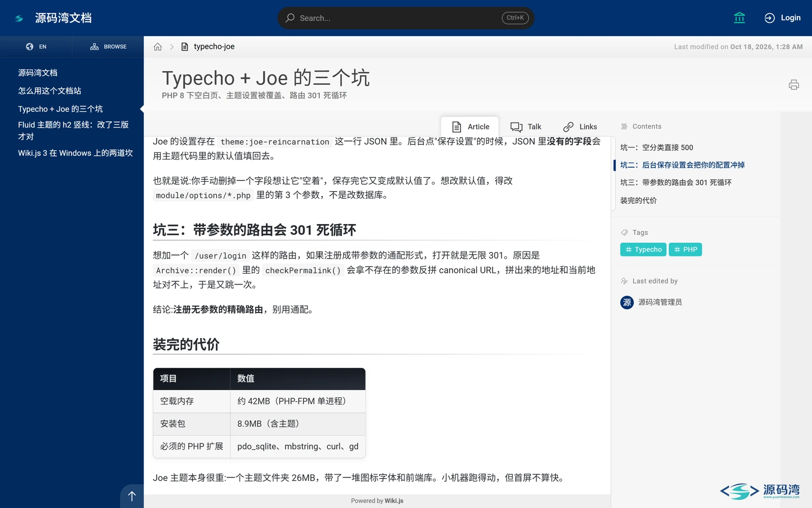Click the pdo_sqlite、mbstring、curl、gd cell
Image resolution: width=812 pixels, height=508 pixels.
(298, 447)
